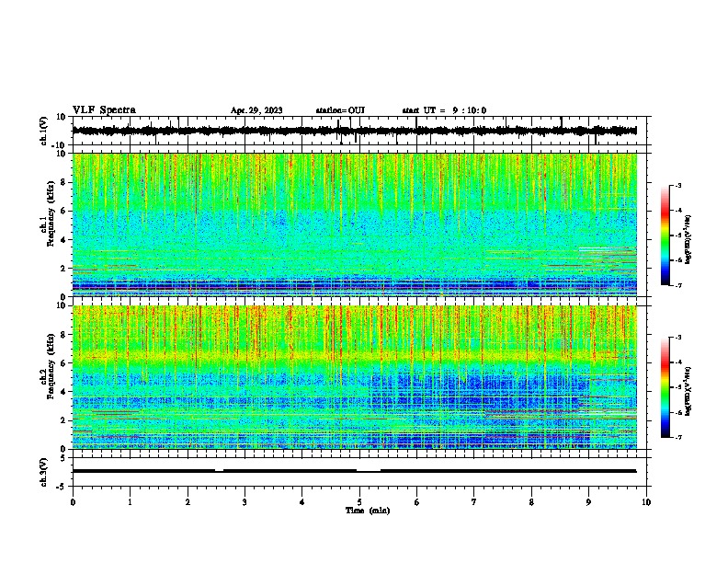Click the "4" kHz tick label of ch.1 spectrogram
Viewport: 728px width, 563px height.
63,240
